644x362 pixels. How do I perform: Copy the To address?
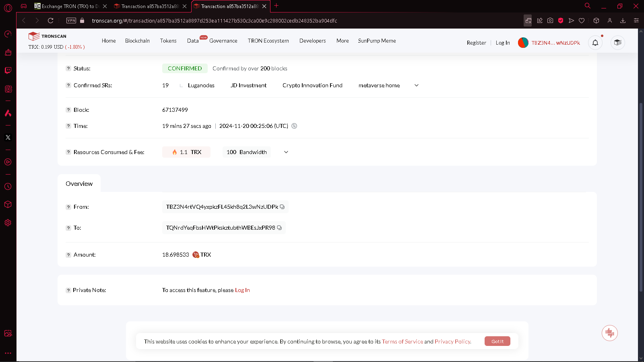(x=279, y=228)
